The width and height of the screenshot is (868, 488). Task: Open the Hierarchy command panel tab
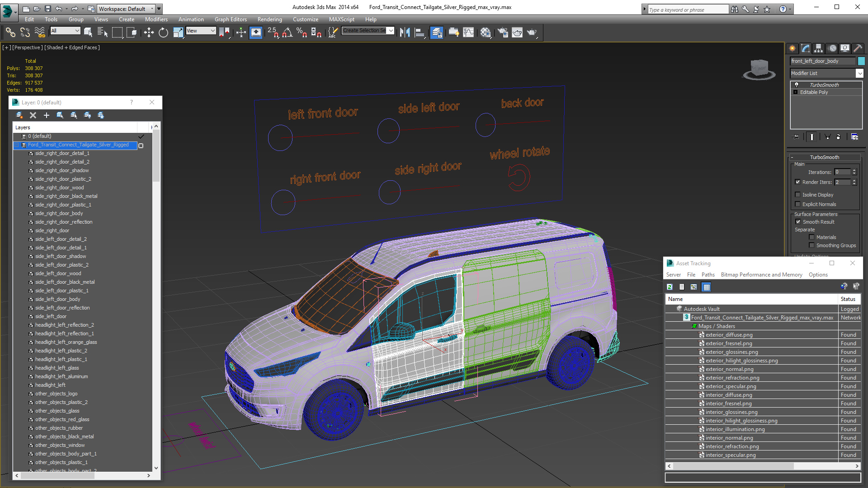point(818,48)
